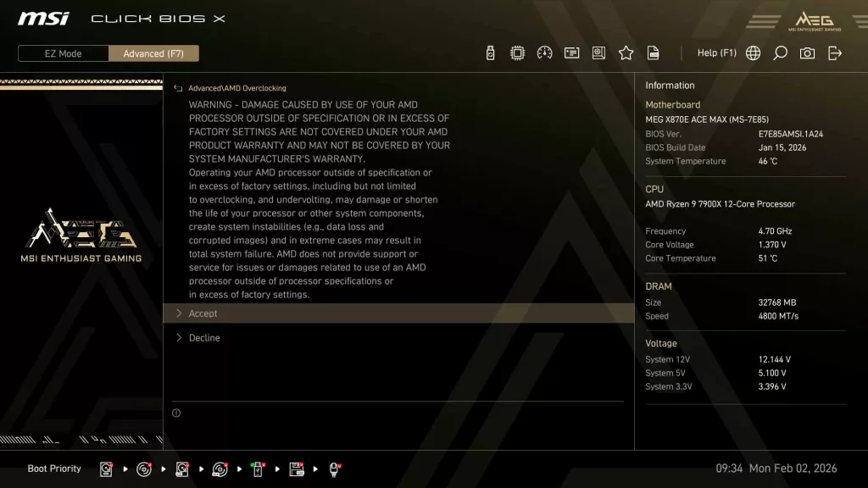This screenshot has width=868, height=488.
Task: Click the exit BIOS icon
Action: (835, 53)
